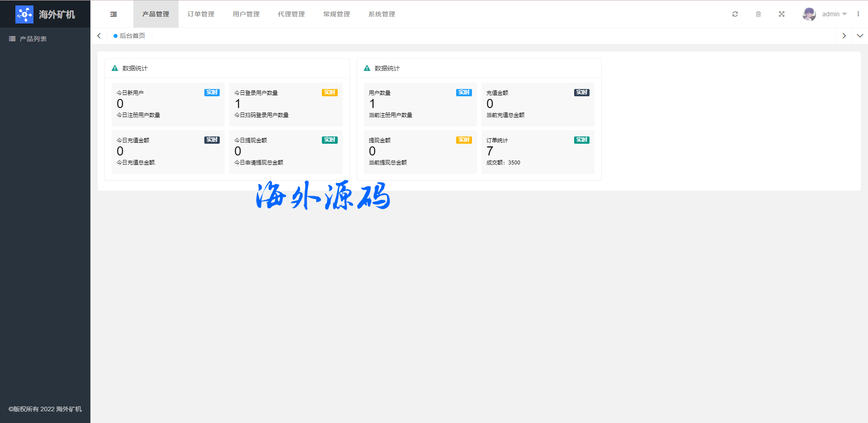Select the 代理管理 menu
This screenshot has height=423, width=868.
click(292, 14)
